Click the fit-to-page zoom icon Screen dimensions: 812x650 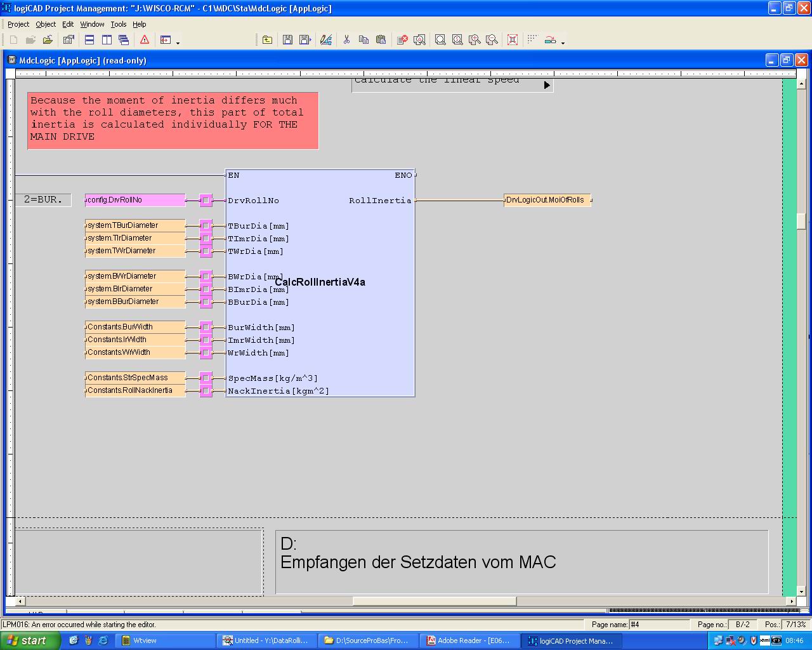(513, 40)
